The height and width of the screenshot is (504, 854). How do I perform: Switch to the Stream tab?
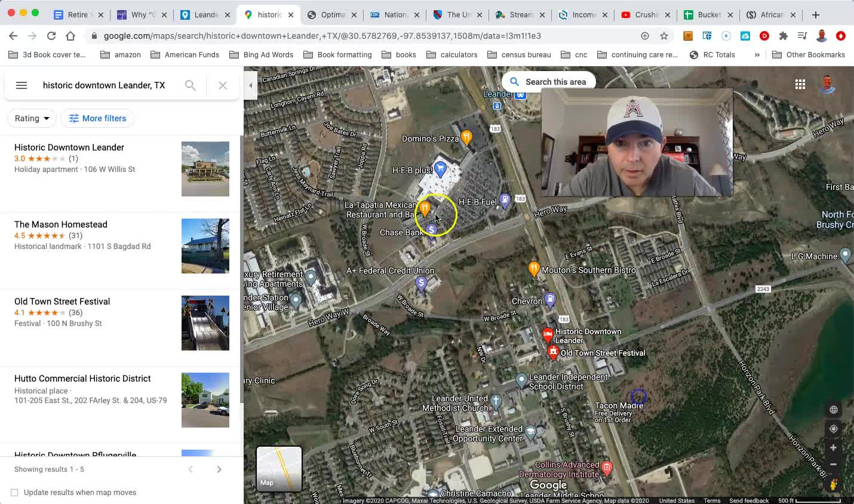pyautogui.click(x=521, y=14)
